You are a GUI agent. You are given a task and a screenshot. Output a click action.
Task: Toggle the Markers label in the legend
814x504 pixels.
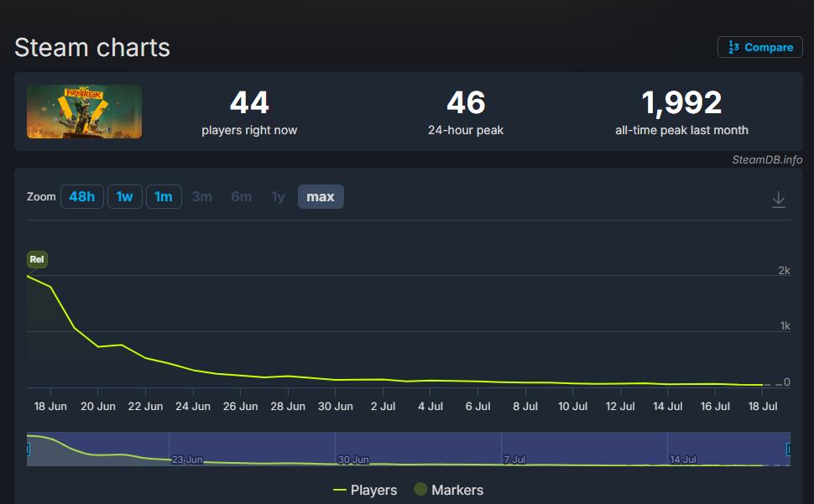click(457, 490)
